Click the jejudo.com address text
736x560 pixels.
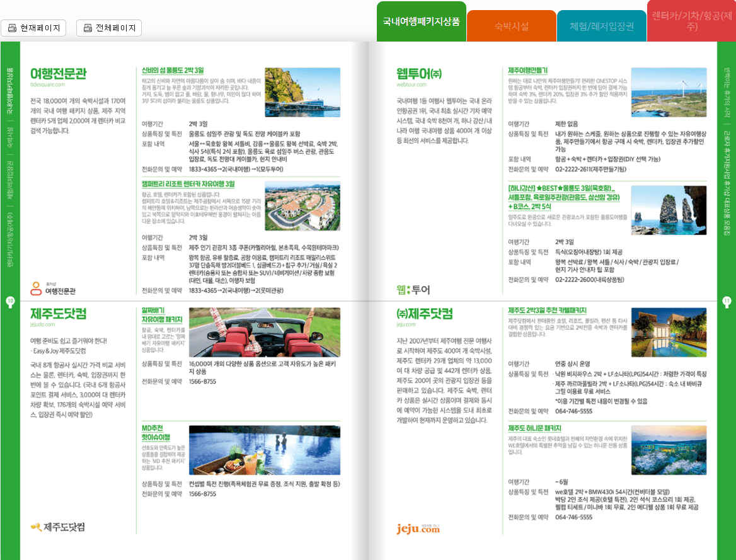click(42, 324)
